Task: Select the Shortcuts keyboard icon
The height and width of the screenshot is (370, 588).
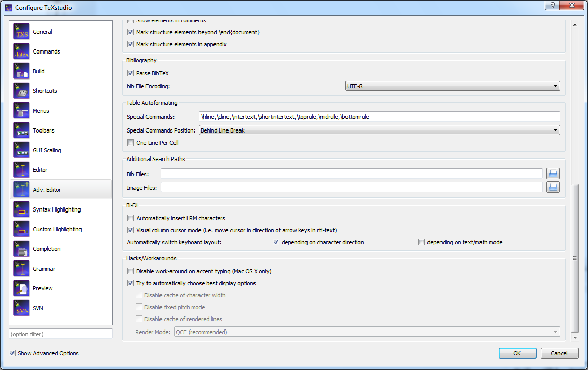Action: [21, 91]
